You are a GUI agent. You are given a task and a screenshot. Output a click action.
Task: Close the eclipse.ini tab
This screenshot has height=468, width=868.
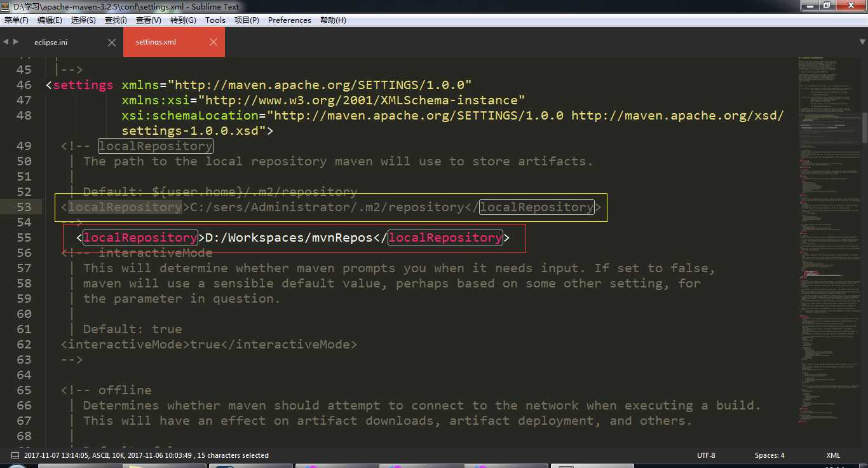(112, 43)
